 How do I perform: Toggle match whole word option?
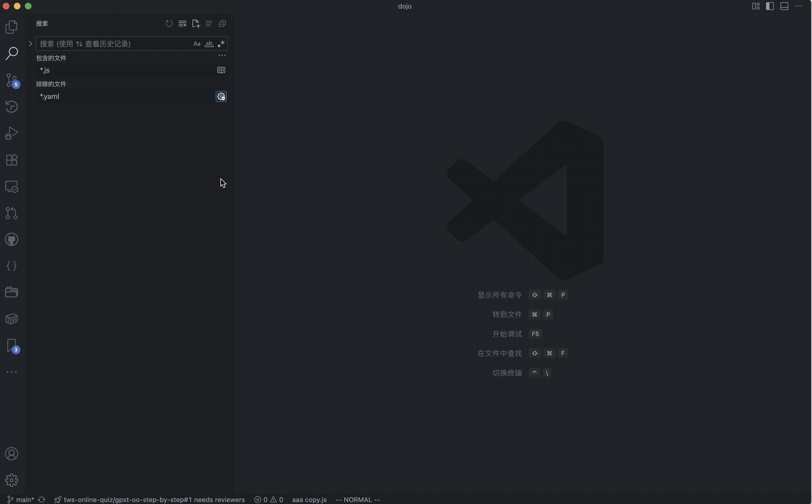click(209, 44)
